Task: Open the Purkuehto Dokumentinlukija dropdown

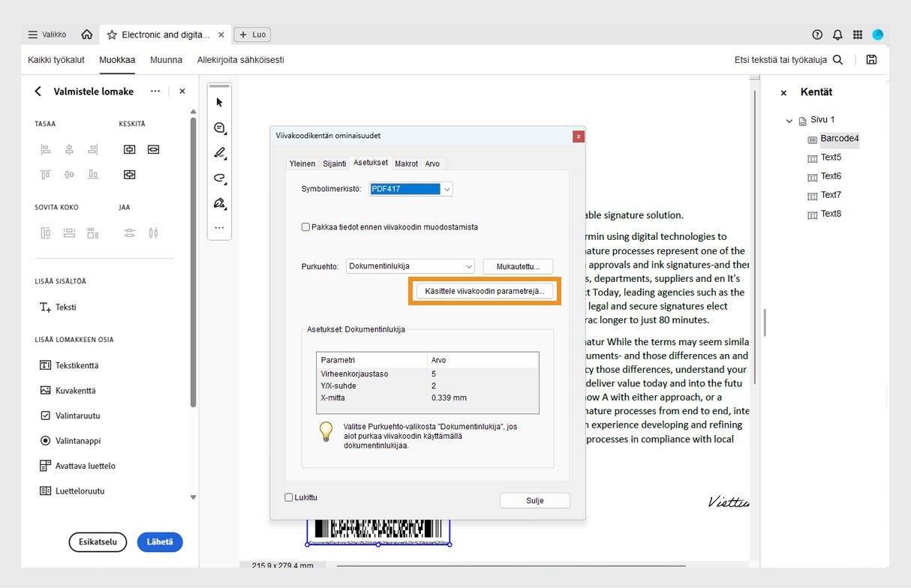Action: pyautogui.click(x=410, y=266)
